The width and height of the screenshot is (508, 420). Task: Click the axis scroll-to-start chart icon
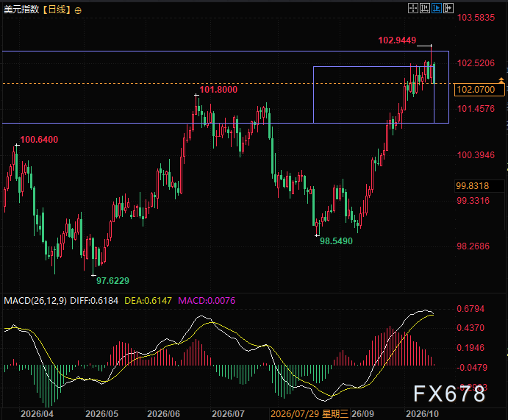click(x=424, y=8)
